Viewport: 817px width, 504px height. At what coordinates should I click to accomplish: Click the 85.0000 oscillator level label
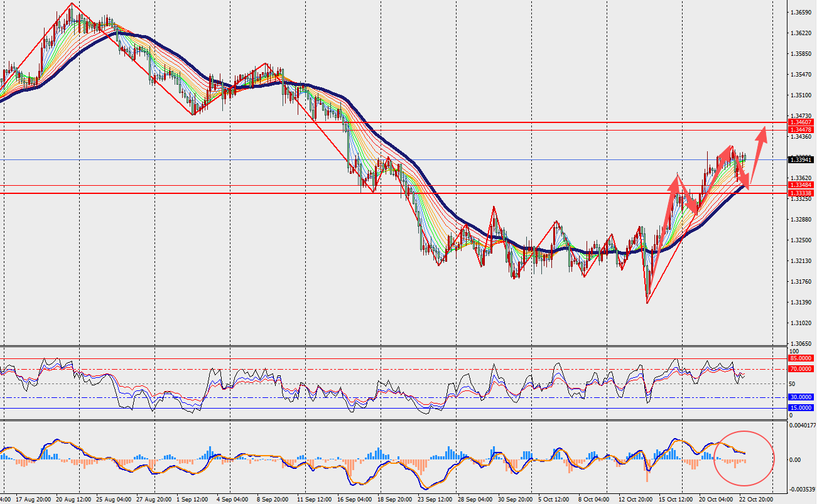point(801,358)
